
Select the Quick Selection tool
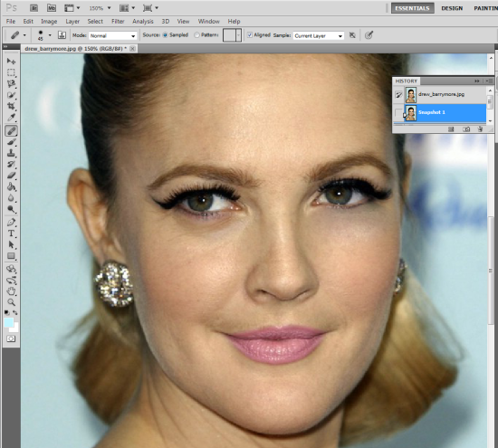point(11,95)
